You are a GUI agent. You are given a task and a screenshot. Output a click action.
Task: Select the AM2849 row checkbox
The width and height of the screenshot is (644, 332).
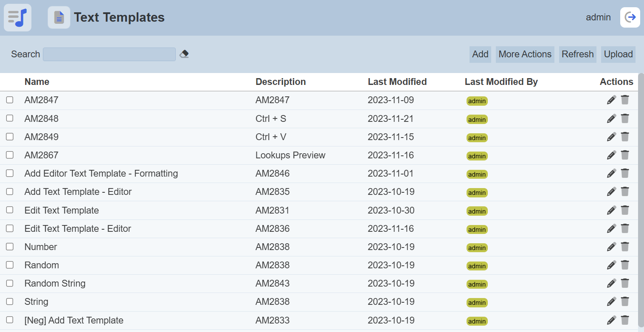click(x=10, y=137)
